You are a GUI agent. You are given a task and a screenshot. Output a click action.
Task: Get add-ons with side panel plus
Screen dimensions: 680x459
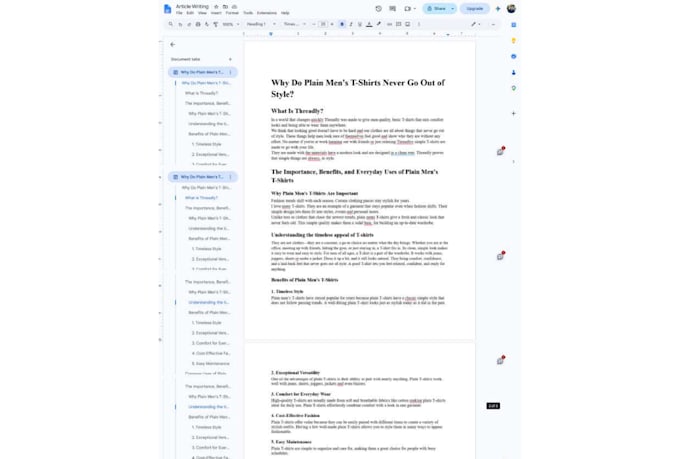(x=513, y=114)
